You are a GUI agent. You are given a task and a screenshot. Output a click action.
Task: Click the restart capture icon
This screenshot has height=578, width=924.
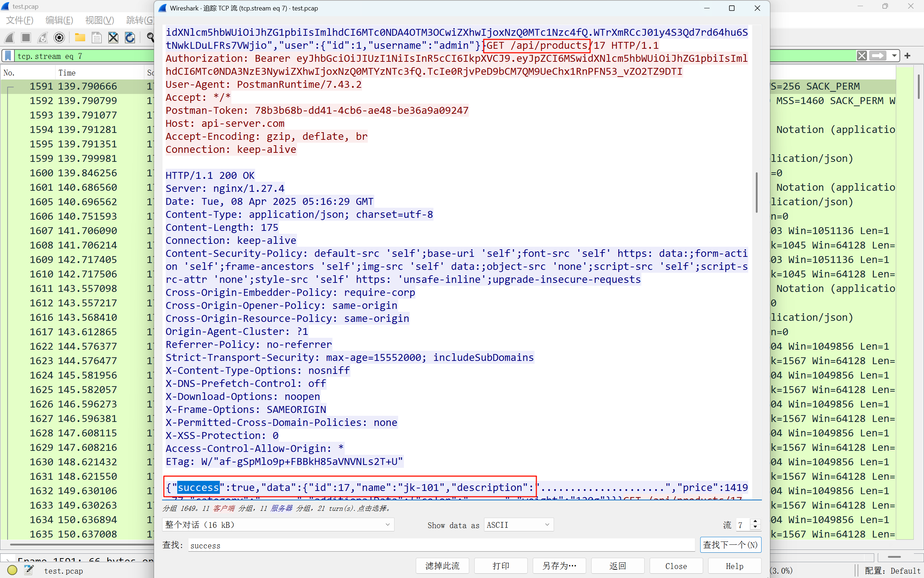pos(43,38)
